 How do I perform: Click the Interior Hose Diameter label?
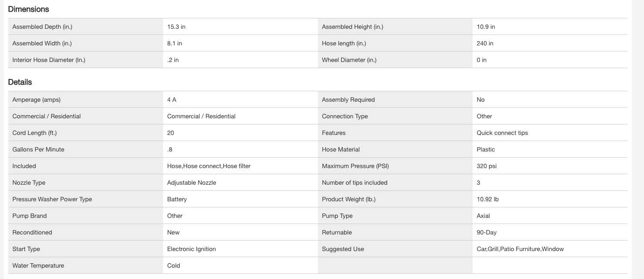pos(49,60)
